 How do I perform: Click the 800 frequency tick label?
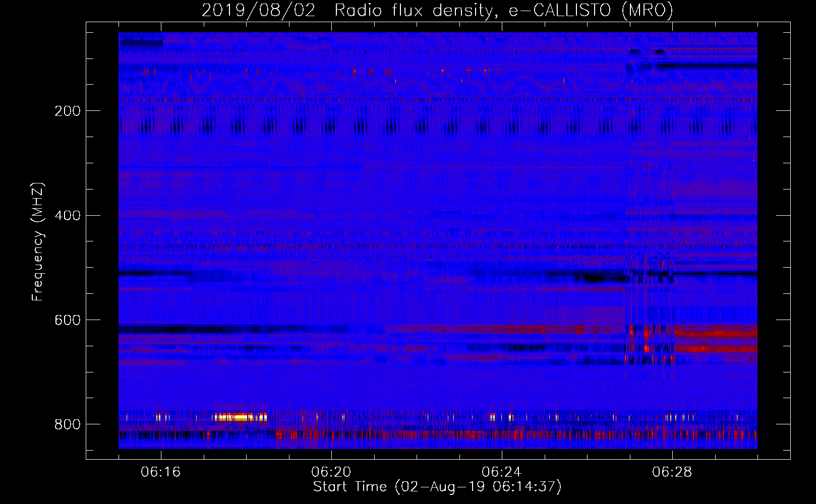(x=68, y=424)
